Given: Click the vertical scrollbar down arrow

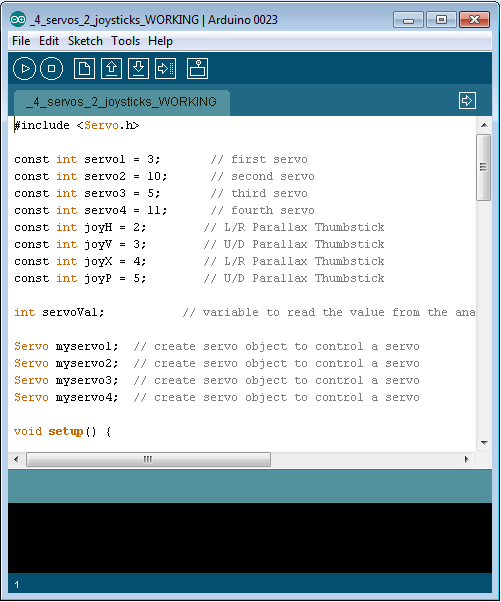Looking at the screenshot, I should [484, 442].
